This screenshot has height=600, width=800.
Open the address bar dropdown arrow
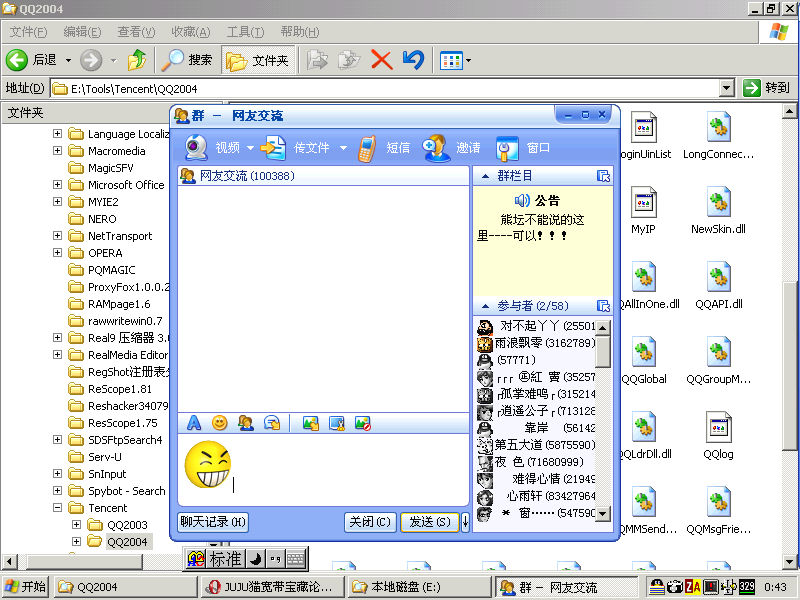click(x=727, y=88)
